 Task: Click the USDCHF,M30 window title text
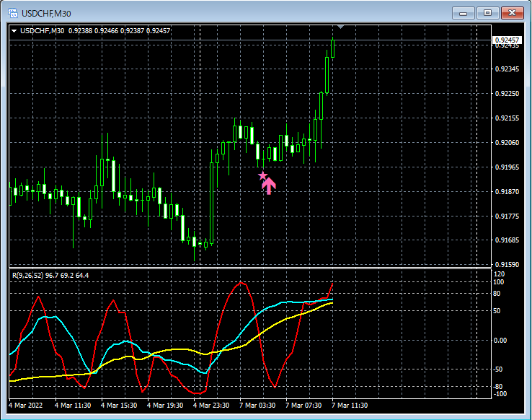tap(46, 14)
